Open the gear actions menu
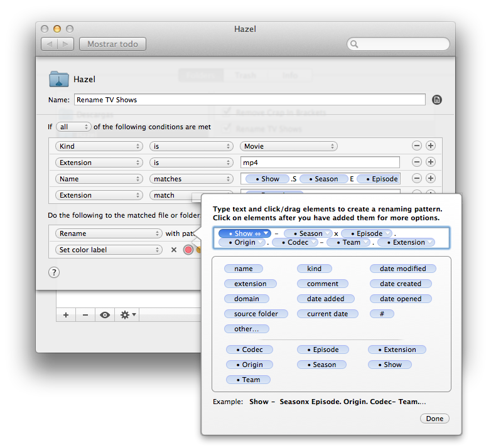491x448 pixels. click(127, 315)
